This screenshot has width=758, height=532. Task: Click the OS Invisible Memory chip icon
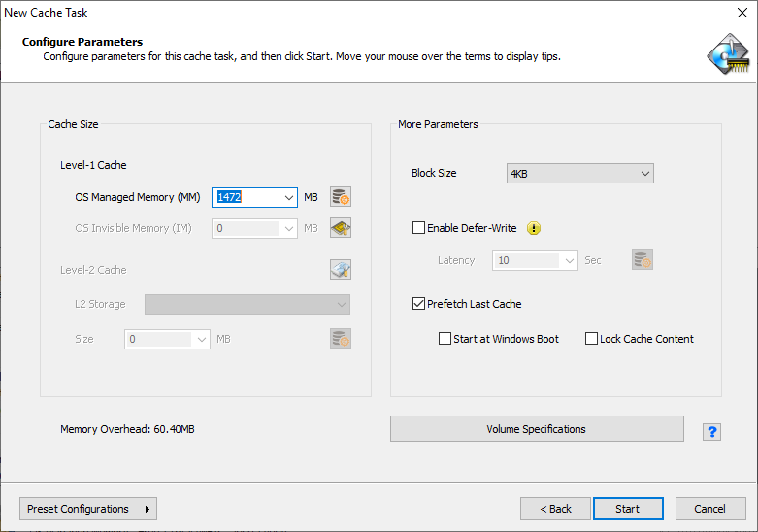pyautogui.click(x=340, y=228)
